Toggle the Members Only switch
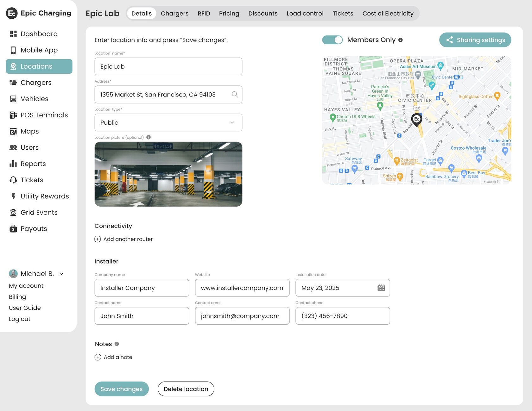Screen dimensions: 532x411 tap(332, 40)
